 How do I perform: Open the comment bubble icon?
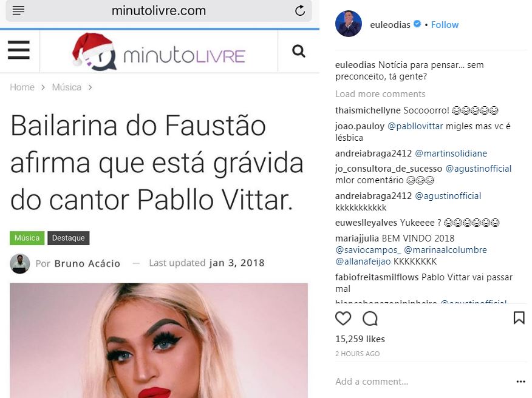coord(370,319)
